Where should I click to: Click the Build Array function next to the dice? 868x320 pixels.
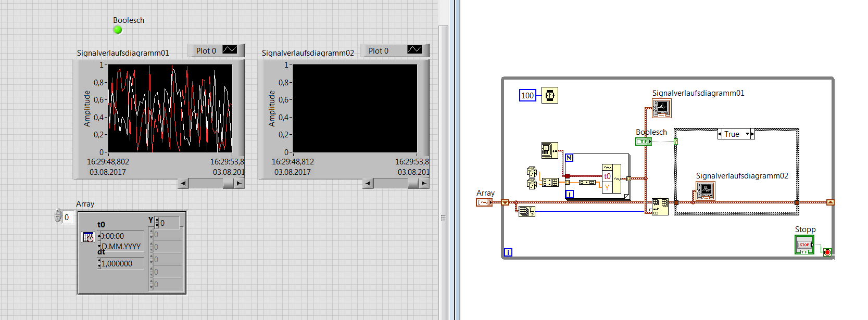tap(550, 182)
